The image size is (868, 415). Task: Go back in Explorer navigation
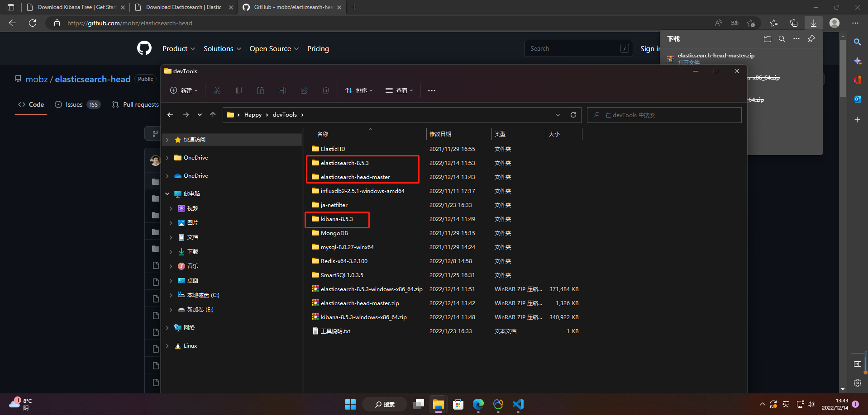tap(170, 115)
